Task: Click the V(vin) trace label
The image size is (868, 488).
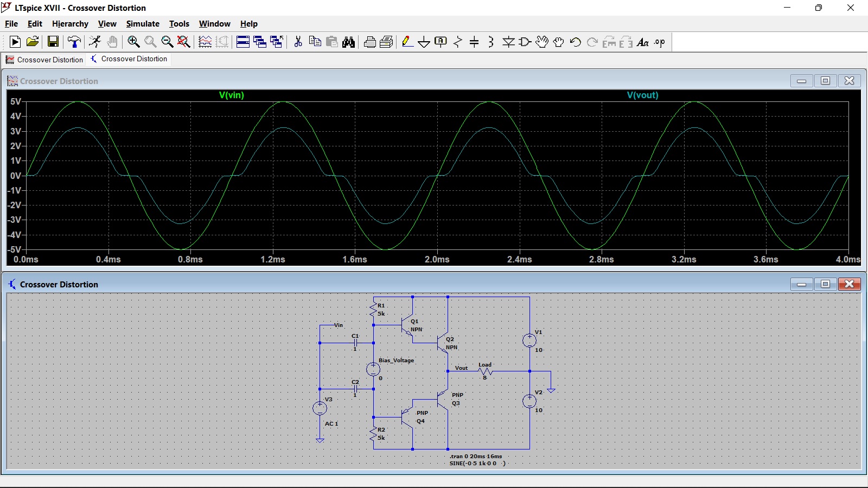Action: click(x=232, y=95)
